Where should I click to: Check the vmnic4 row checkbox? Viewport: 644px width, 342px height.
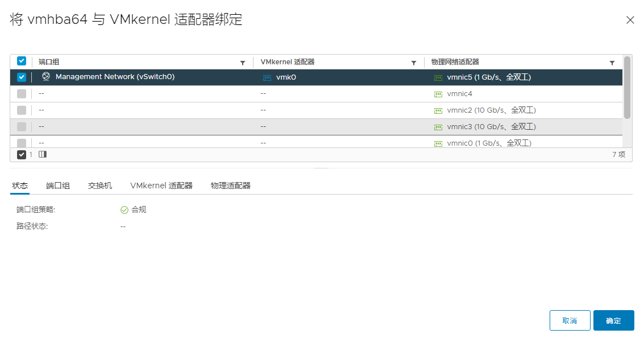coord(21,93)
